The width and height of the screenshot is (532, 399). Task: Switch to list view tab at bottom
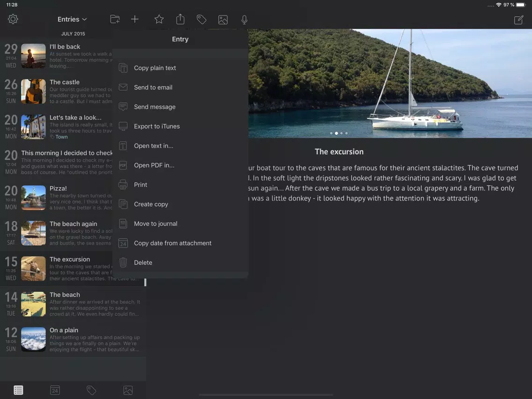(18, 390)
